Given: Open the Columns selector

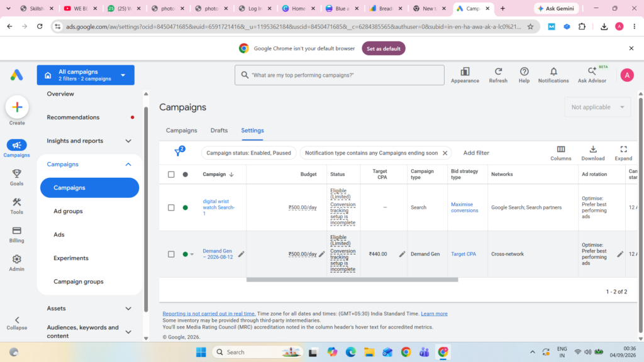Looking at the screenshot, I should [560, 153].
